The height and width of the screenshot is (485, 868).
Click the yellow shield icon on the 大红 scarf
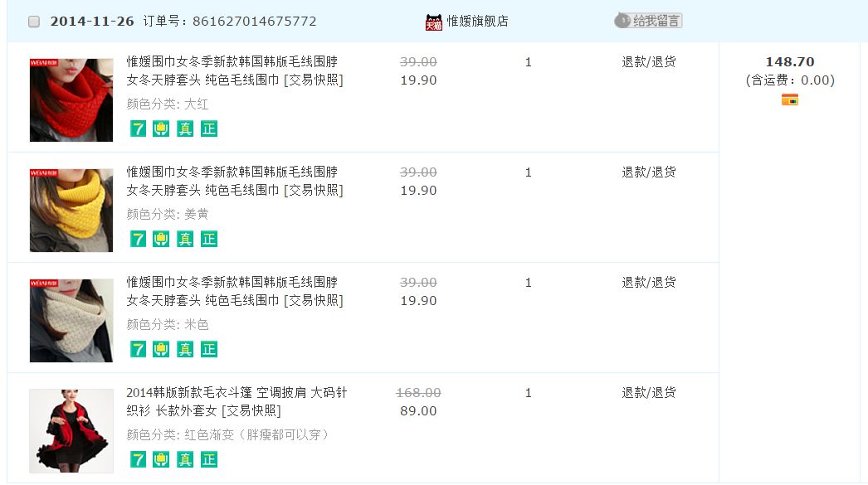click(x=161, y=129)
